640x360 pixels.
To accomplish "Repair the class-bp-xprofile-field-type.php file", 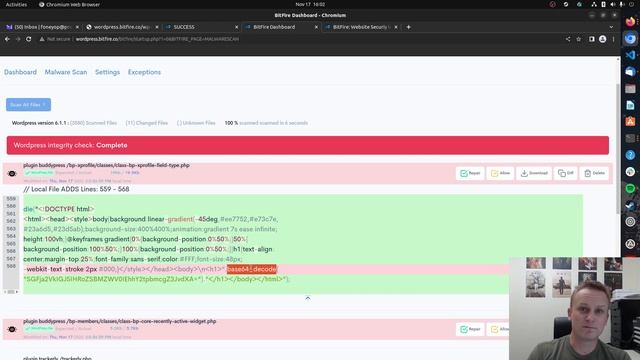I will 470,173.
